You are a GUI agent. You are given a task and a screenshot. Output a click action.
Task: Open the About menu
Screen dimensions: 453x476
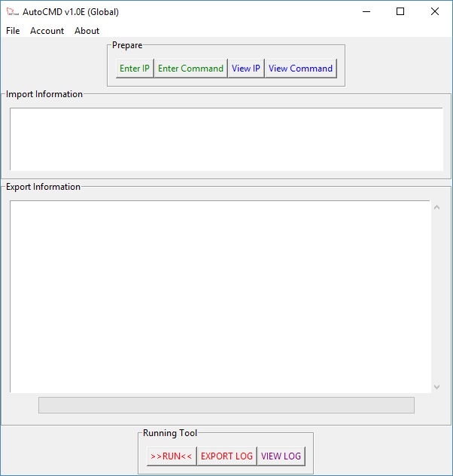87,31
